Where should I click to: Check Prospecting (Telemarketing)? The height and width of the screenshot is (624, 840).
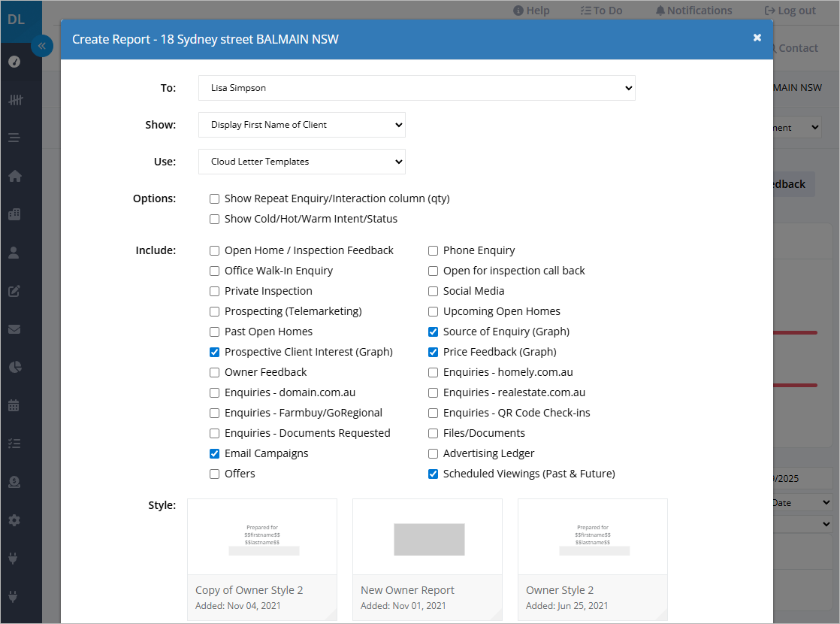tap(214, 312)
